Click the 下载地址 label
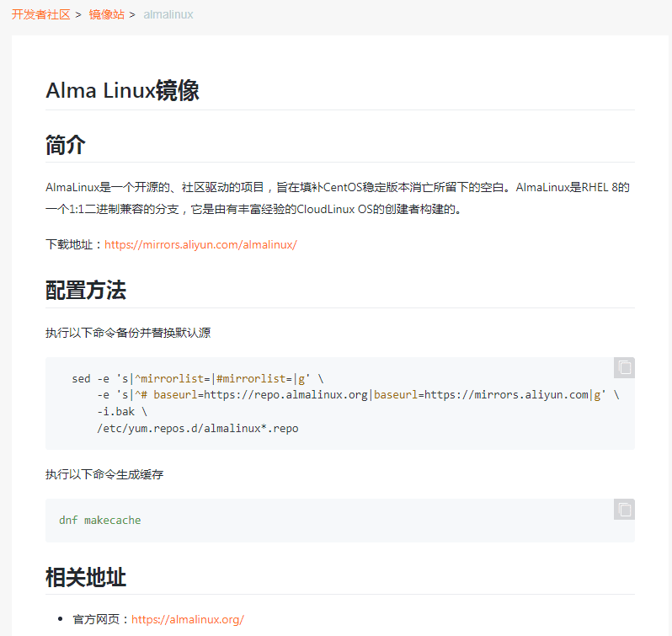672x636 pixels. pyautogui.click(x=75, y=245)
